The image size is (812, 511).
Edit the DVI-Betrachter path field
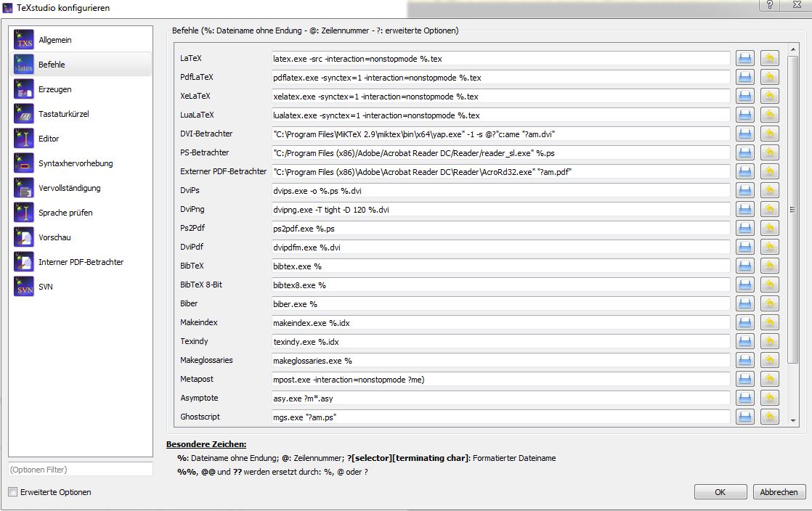point(500,134)
